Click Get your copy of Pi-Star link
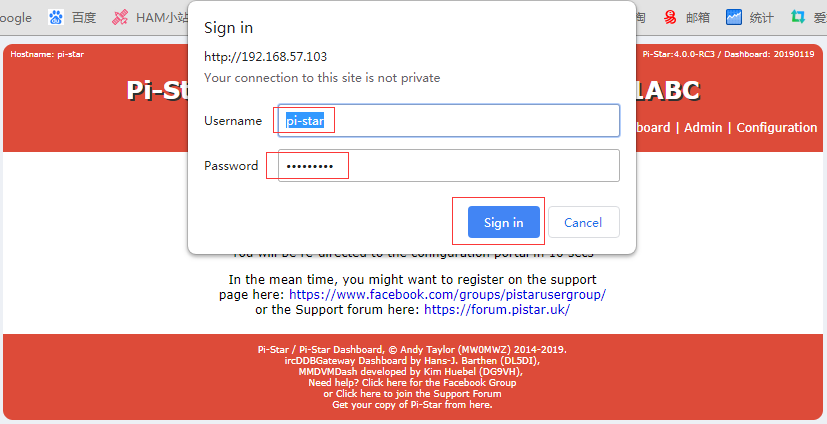 click(x=412, y=405)
